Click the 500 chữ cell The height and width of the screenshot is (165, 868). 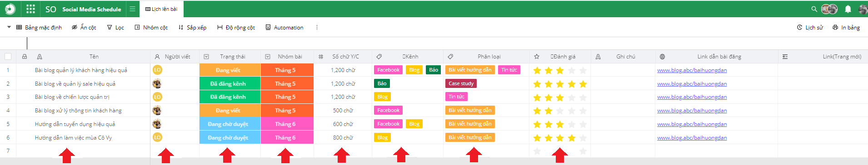click(343, 111)
